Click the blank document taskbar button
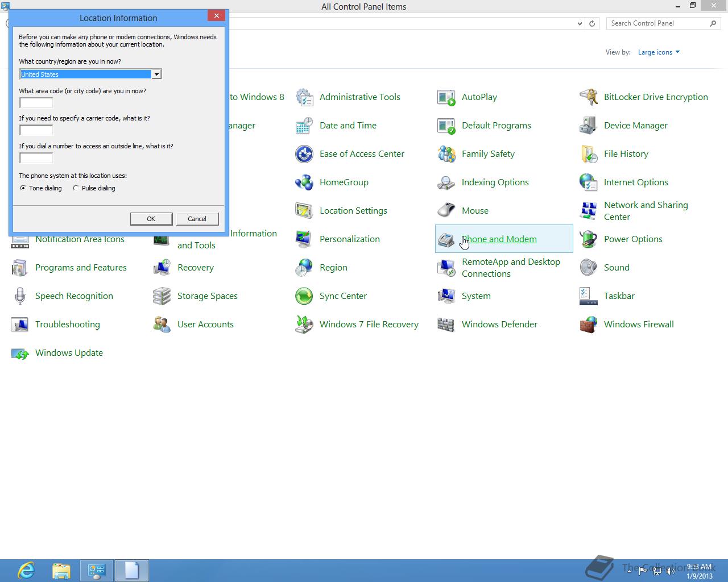 (132, 570)
